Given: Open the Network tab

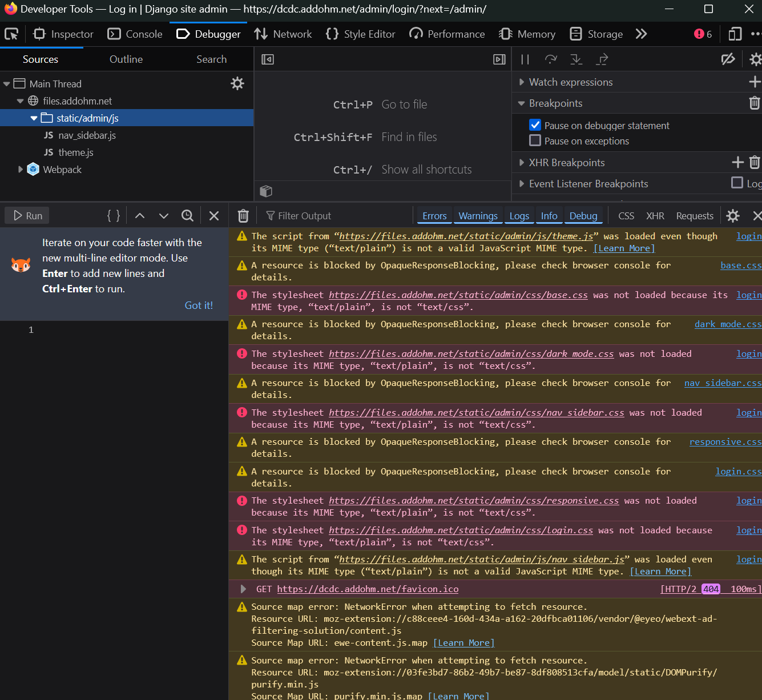Looking at the screenshot, I should (x=283, y=34).
